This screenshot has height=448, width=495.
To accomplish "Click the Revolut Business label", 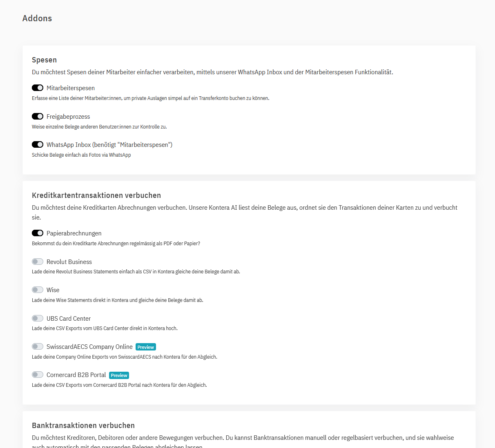I will (69, 262).
